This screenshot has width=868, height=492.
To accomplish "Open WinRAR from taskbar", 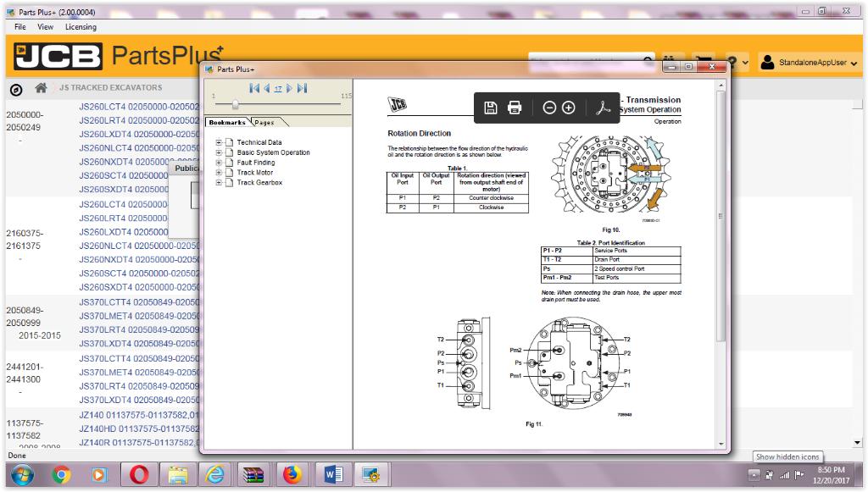I will click(x=253, y=475).
